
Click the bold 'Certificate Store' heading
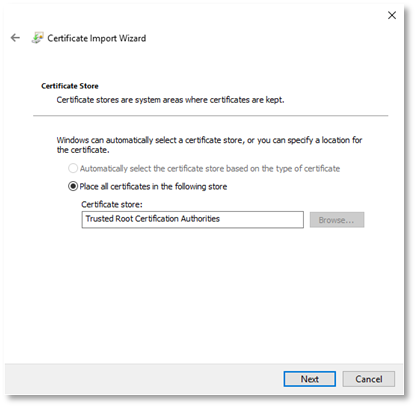tap(70, 86)
